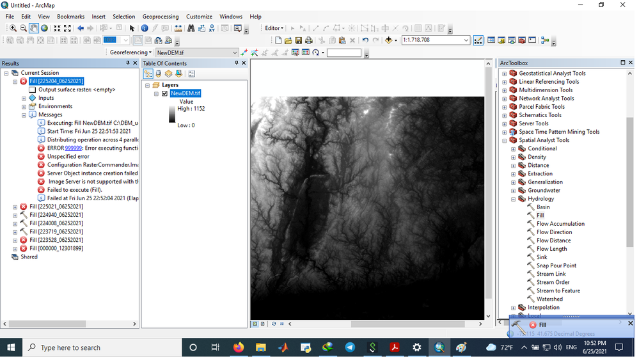Switch to List By Source view
Image resolution: width=639 pixels, height=364 pixels.
pyautogui.click(x=159, y=74)
